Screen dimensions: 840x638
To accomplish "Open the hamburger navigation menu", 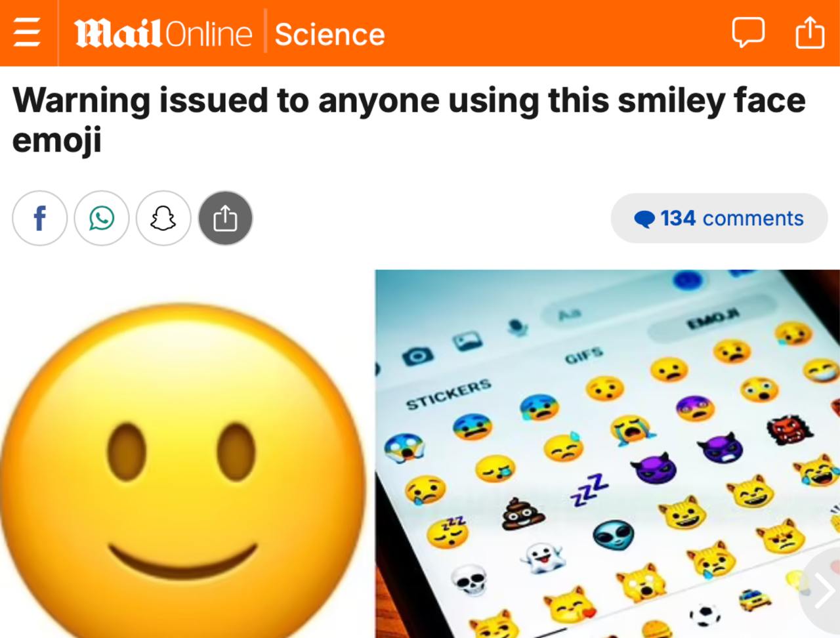I will (27, 33).
